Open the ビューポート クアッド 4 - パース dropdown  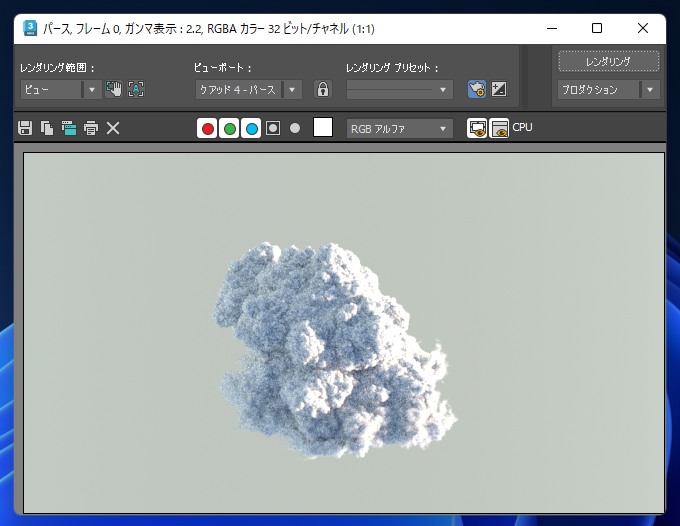[x=248, y=90]
